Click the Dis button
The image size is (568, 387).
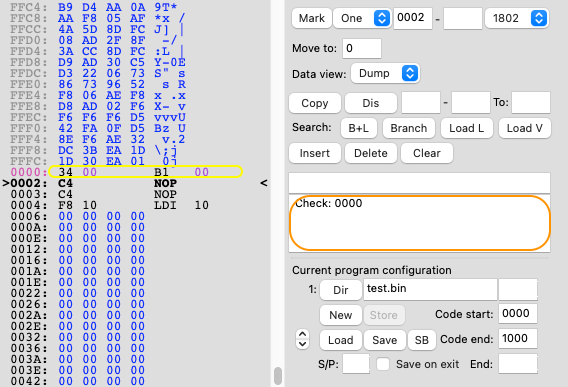point(371,103)
